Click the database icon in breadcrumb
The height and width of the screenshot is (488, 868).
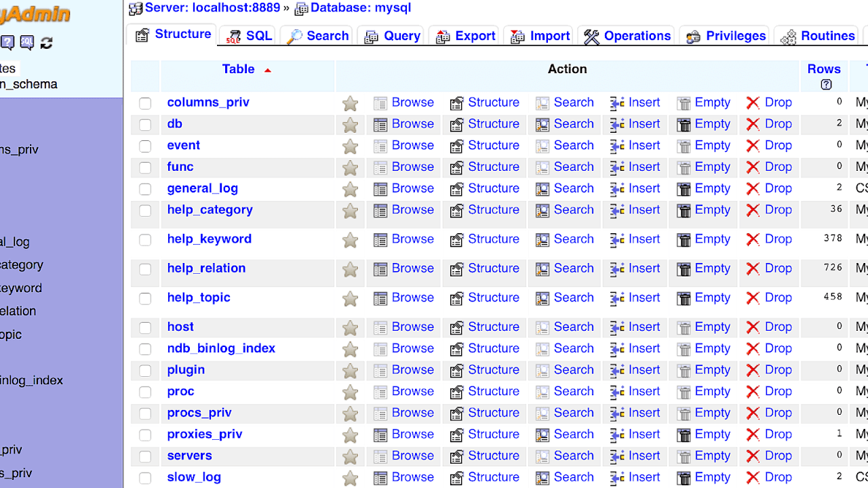point(301,9)
